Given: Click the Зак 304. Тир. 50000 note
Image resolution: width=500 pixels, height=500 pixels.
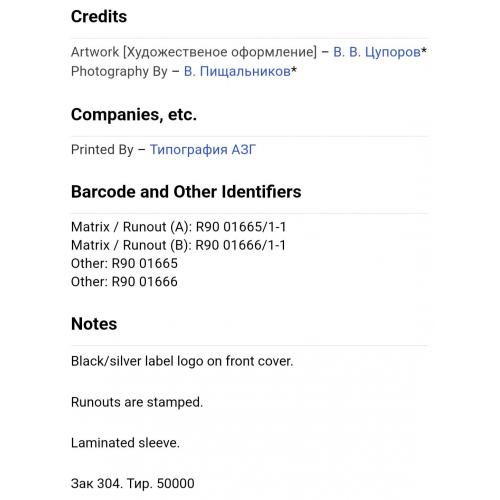Looking at the screenshot, I should click(x=133, y=484).
